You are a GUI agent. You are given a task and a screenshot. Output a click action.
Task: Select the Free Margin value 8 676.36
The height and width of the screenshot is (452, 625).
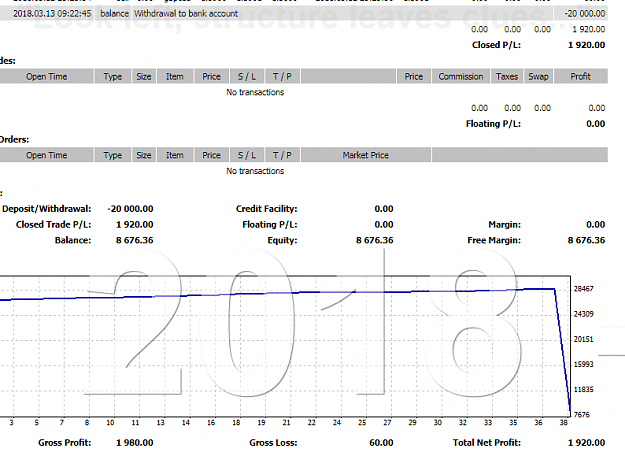[x=586, y=240]
